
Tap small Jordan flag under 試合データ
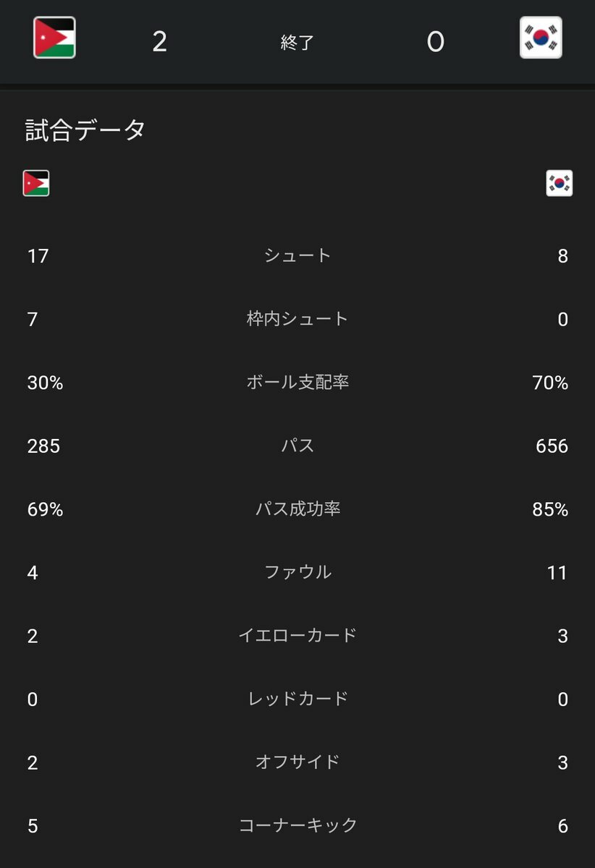pyautogui.click(x=36, y=184)
